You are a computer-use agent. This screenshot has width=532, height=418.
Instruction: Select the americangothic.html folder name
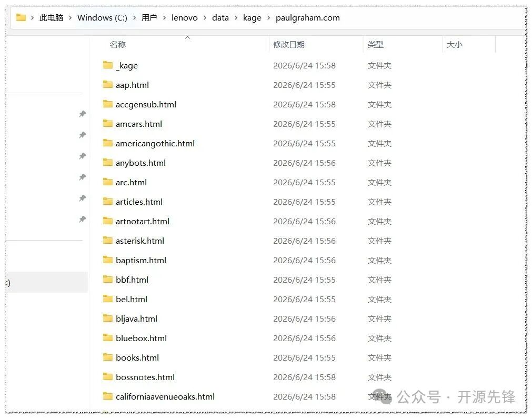pyautogui.click(x=155, y=143)
